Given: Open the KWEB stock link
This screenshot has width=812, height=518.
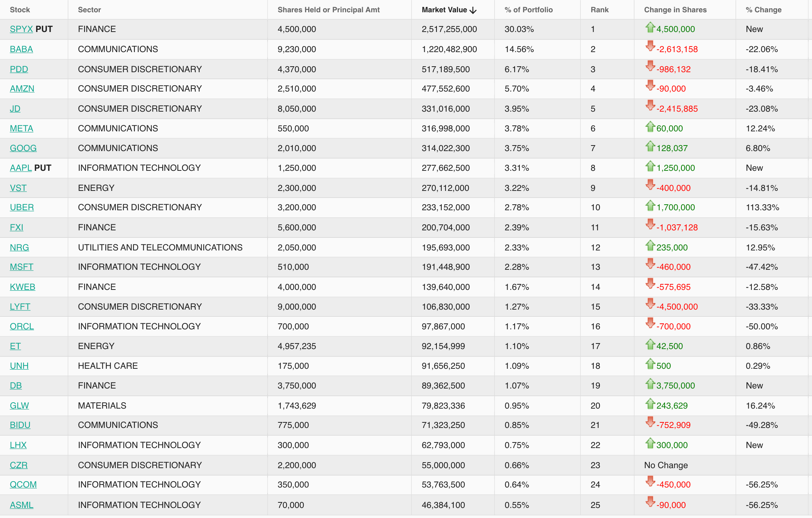Looking at the screenshot, I should coord(22,287).
